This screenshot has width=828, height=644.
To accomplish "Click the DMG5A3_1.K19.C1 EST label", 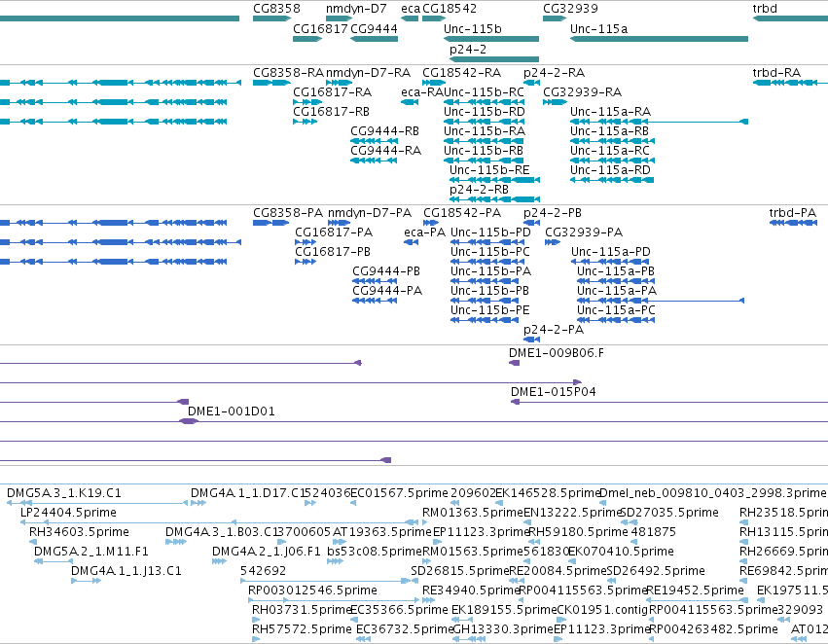I will 64,493.
